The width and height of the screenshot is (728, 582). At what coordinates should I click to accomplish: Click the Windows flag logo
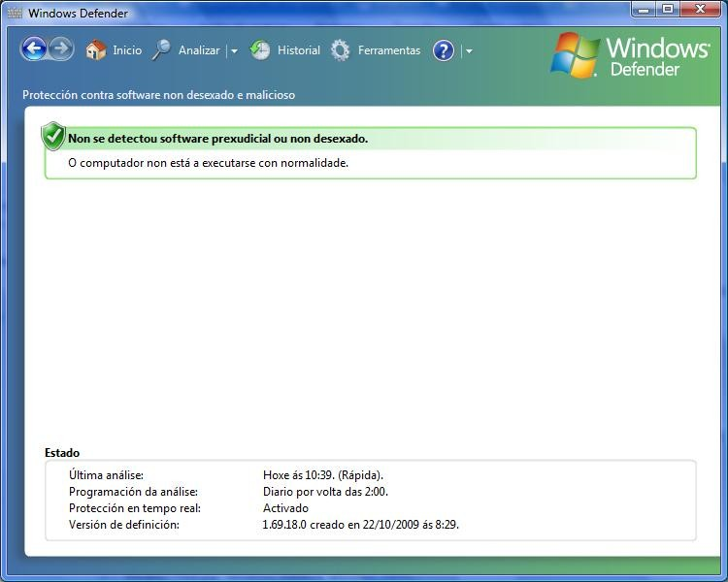pos(575,55)
